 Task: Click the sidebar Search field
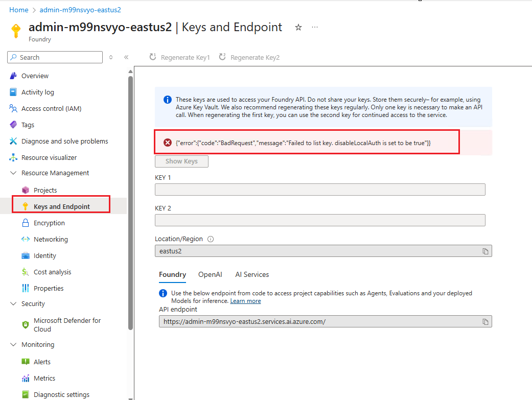(55, 57)
